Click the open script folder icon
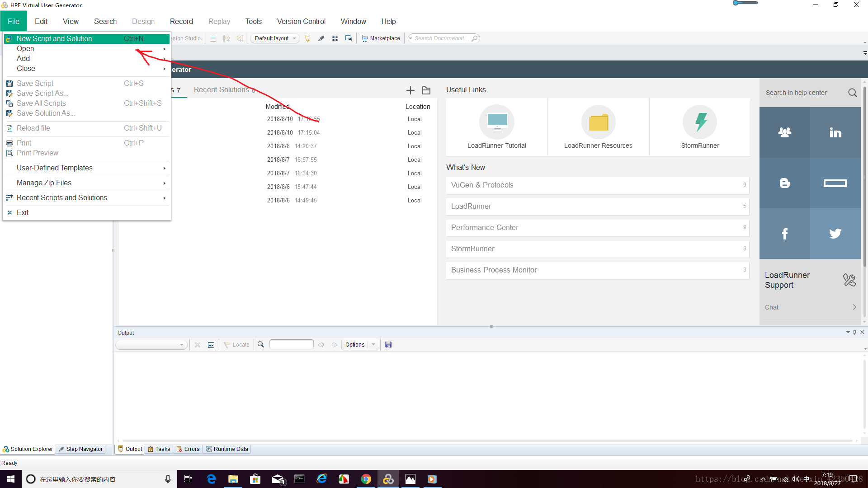This screenshot has height=488, width=868. (426, 90)
